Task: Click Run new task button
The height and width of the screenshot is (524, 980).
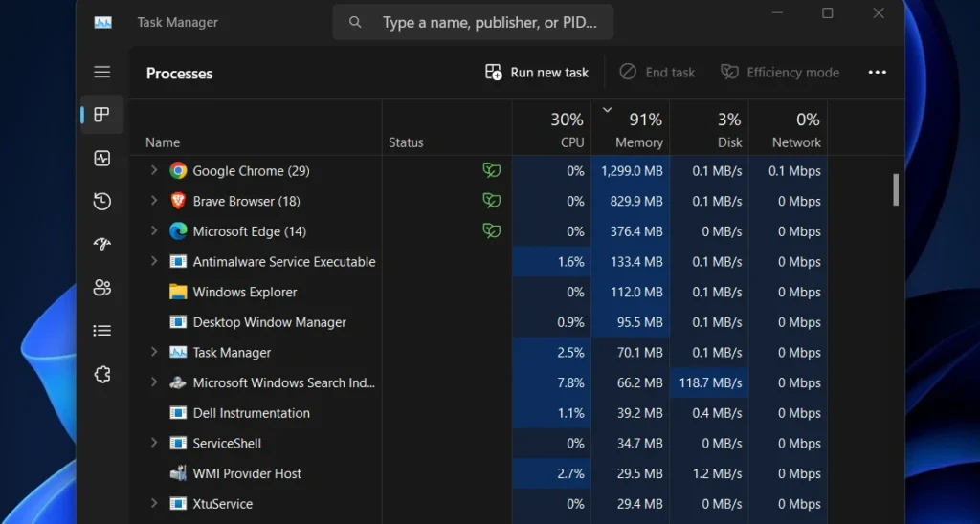Action: [537, 73]
